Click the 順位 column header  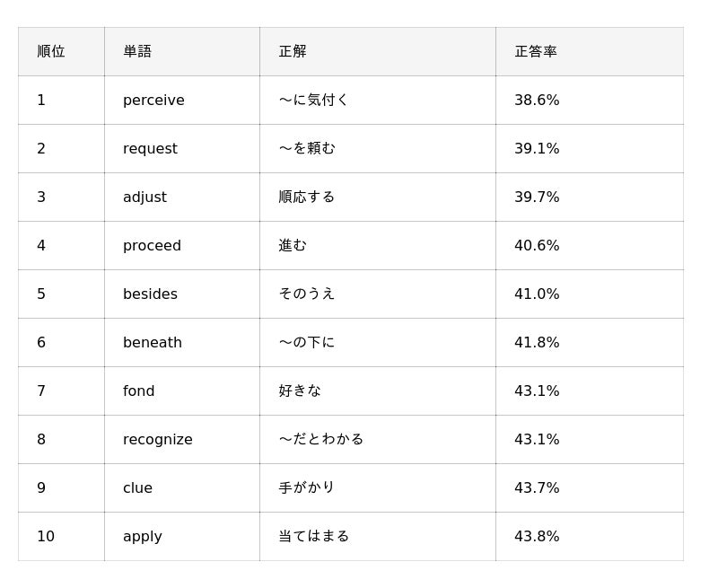pyautogui.click(x=51, y=51)
